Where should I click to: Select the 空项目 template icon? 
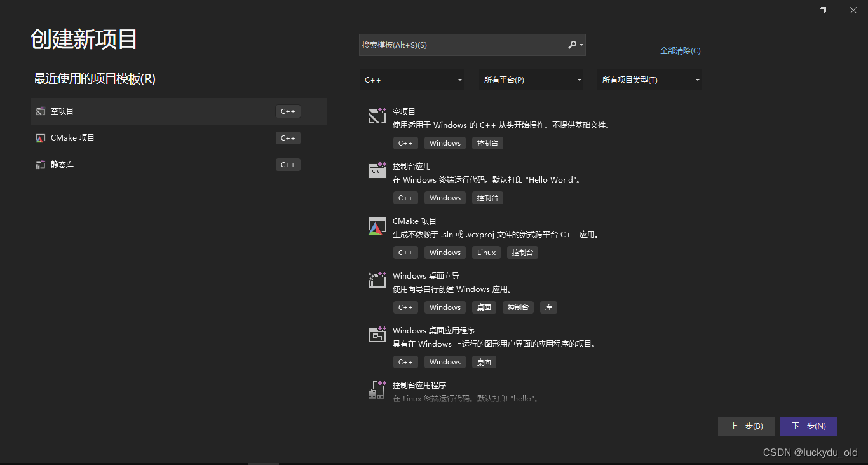(377, 116)
